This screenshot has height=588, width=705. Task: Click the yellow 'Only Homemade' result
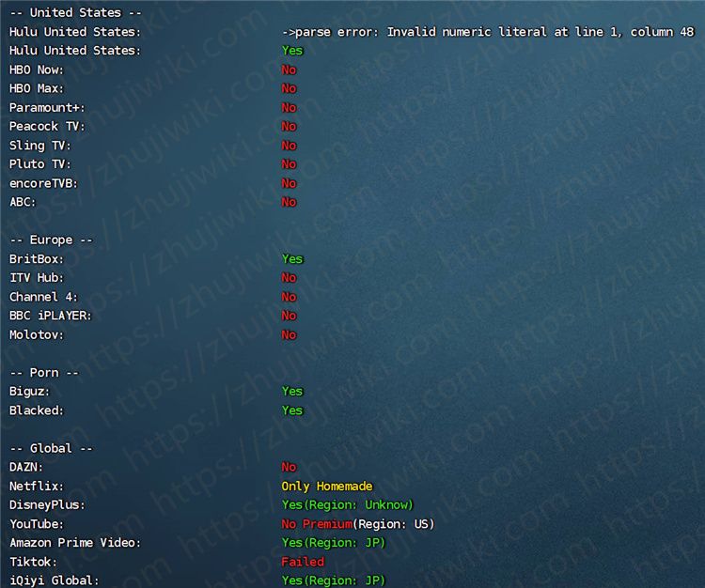[x=327, y=487]
